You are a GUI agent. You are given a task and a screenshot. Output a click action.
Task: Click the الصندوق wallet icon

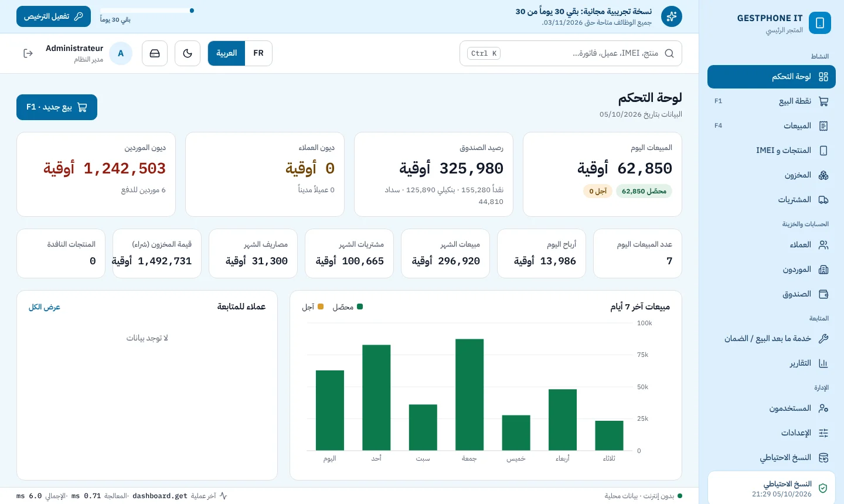823,294
